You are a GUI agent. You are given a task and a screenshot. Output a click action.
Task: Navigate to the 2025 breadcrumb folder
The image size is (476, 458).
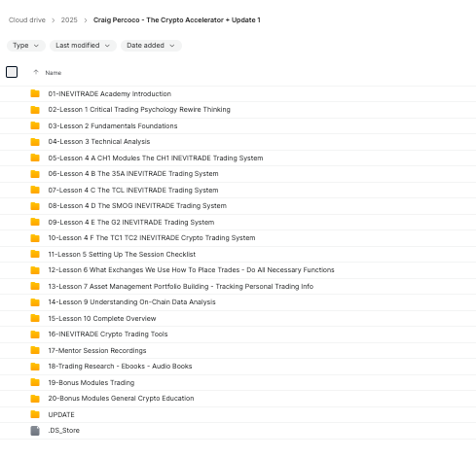pos(69,20)
